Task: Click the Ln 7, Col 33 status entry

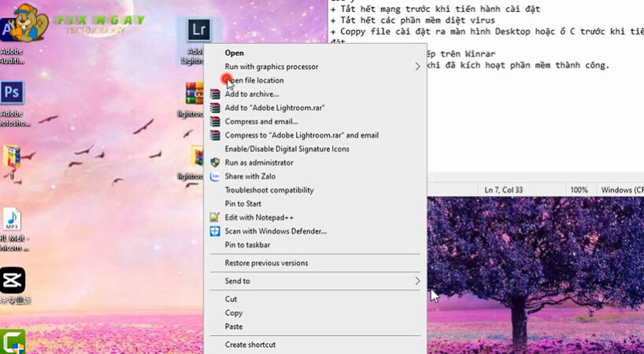Action: click(504, 190)
